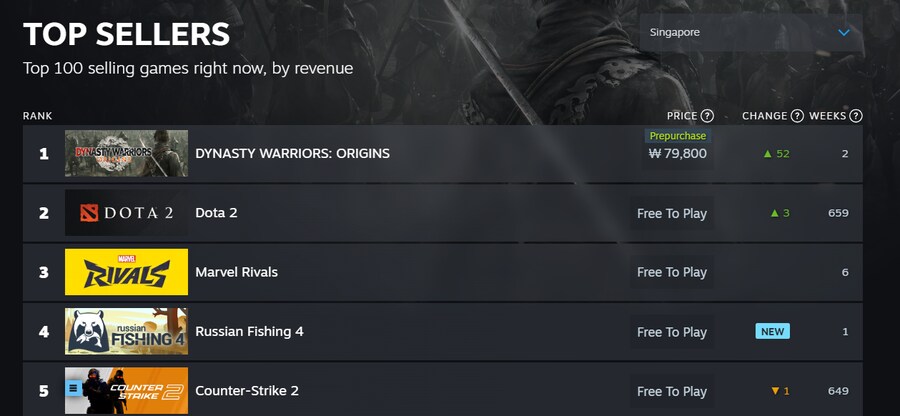Click the blue list icon on Counter-Strike 2
The image size is (900, 416).
[73, 388]
